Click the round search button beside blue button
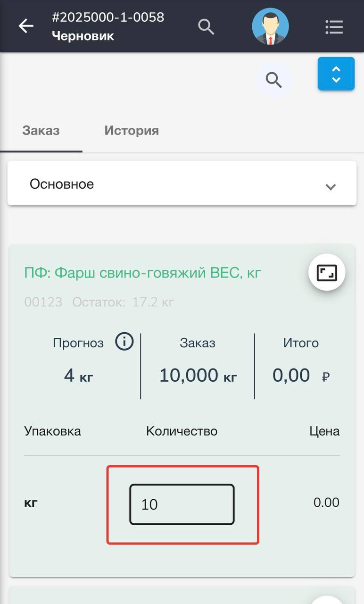This screenshot has height=604, width=364. (x=273, y=80)
